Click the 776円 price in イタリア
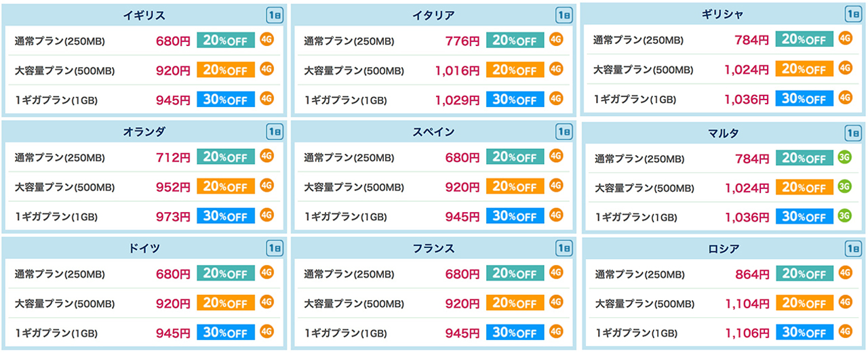 [462, 41]
